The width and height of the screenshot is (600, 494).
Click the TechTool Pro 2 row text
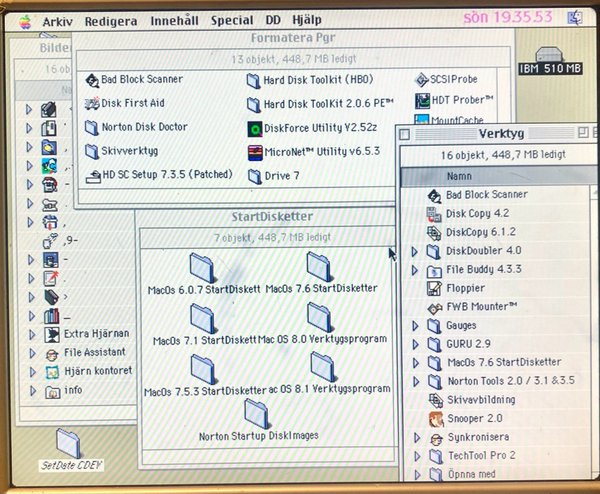coord(481,456)
